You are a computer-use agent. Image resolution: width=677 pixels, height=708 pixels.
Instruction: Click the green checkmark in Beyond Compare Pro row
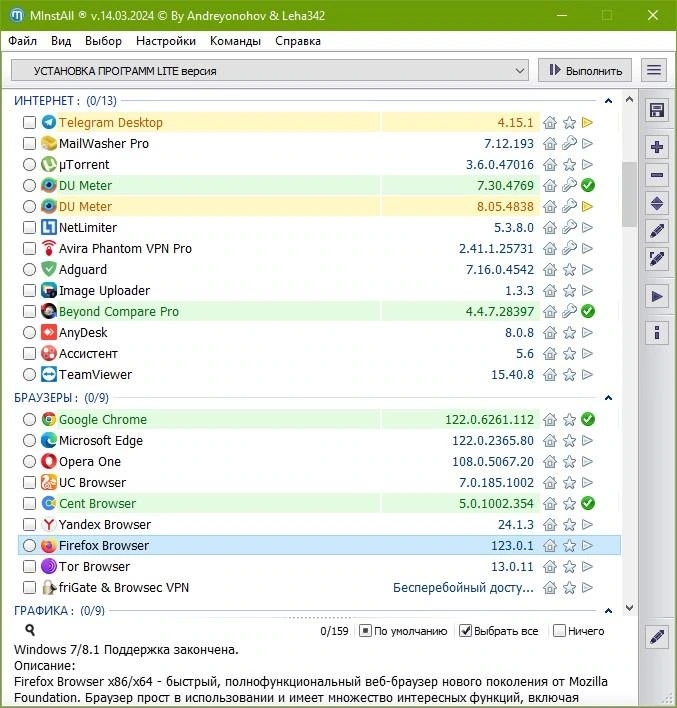pyautogui.click(x=588, y=311)
